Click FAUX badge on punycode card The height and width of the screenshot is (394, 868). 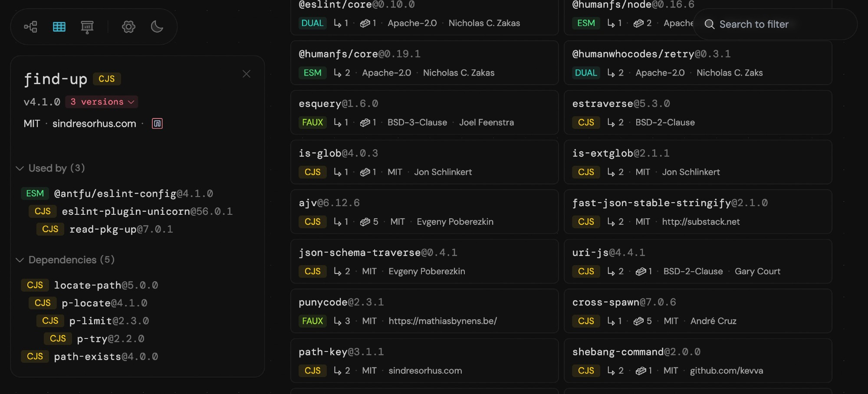(312, 321)
